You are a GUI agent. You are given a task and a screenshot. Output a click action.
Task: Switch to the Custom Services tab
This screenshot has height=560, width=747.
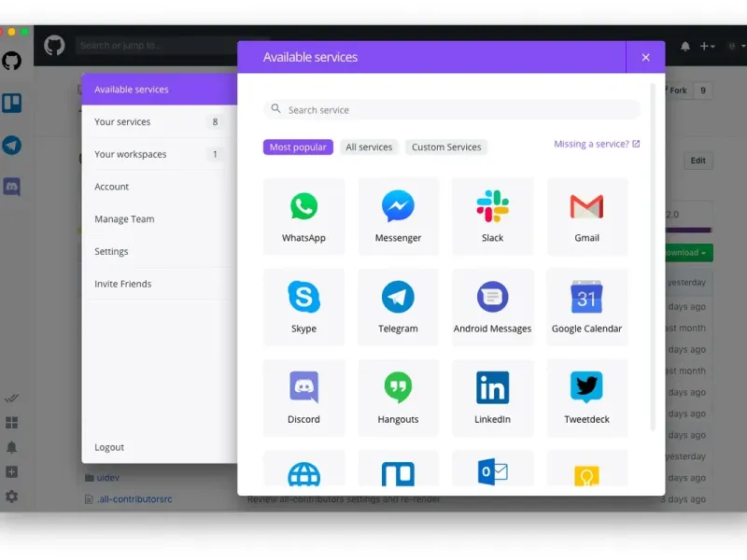(x=446, y=147)
